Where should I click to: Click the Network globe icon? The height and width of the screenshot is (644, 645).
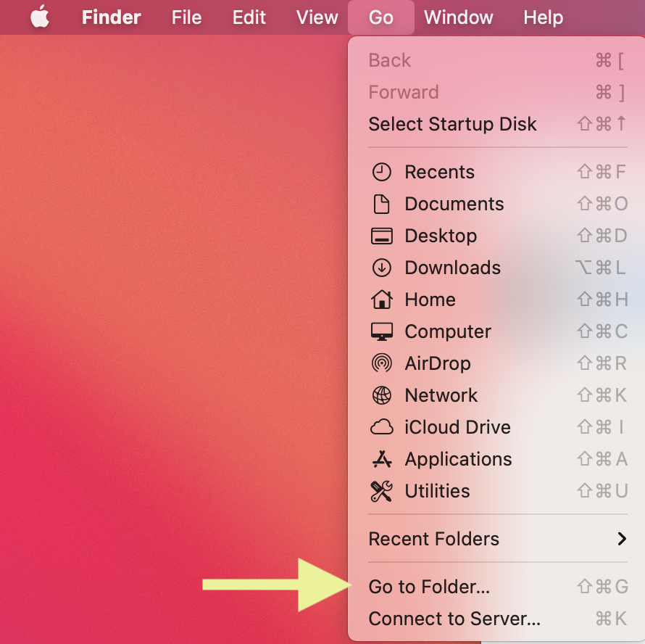tap(382, 395)
